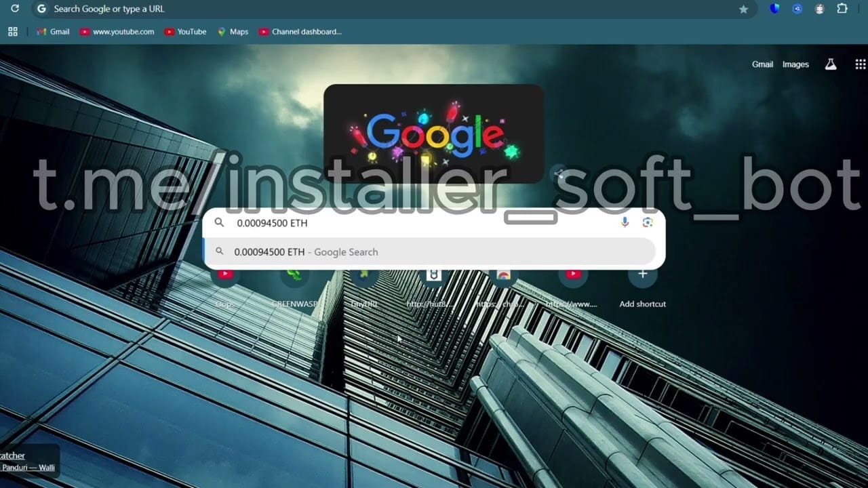Bookmark this tab with the star icon
This screenshot has width=868, height=488.
point(743,9)
